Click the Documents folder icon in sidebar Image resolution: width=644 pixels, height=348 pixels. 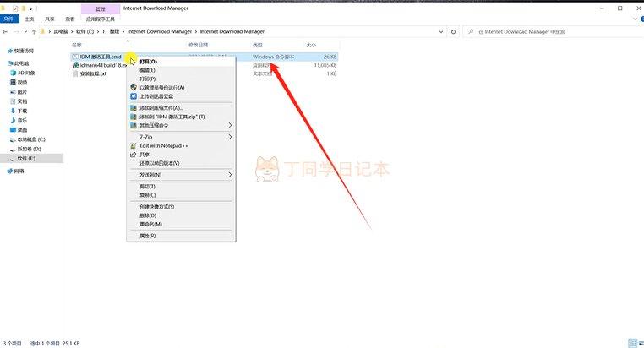click(14, 101)
